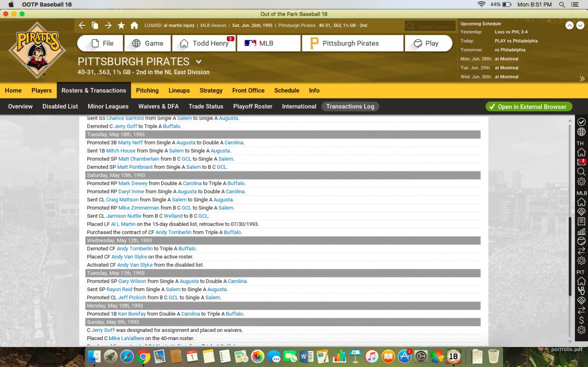Expand the Pittsburgh Pirates title dropdown chevron
Viewport: 588px width, 367px height.
(x=199, y=62)
